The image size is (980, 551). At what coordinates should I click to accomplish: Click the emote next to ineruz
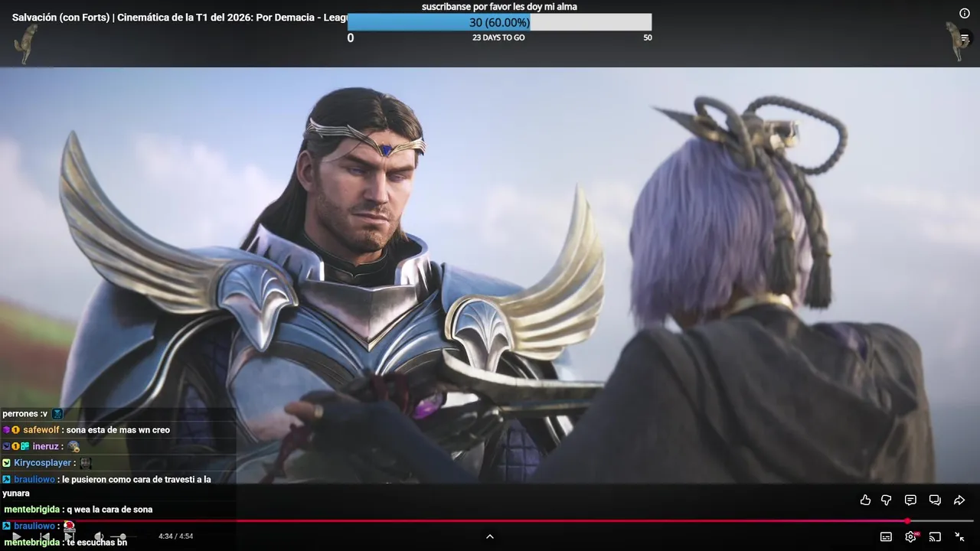click(73, 446)
